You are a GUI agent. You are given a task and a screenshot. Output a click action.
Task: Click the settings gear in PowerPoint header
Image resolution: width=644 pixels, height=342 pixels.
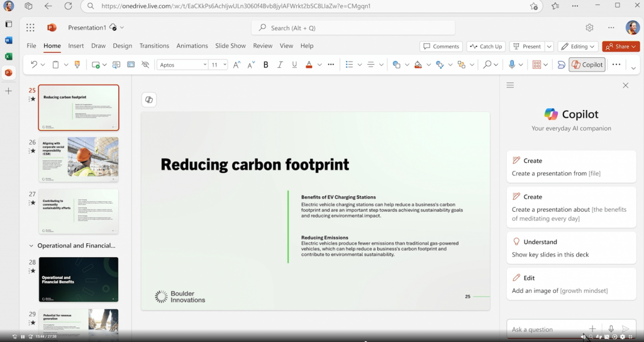[589, 28]
